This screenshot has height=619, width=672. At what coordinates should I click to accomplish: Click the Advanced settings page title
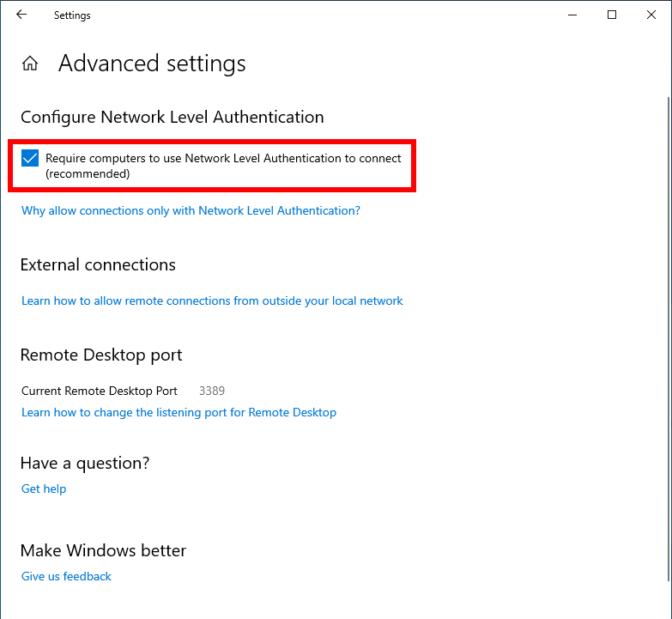pos(152,64)
